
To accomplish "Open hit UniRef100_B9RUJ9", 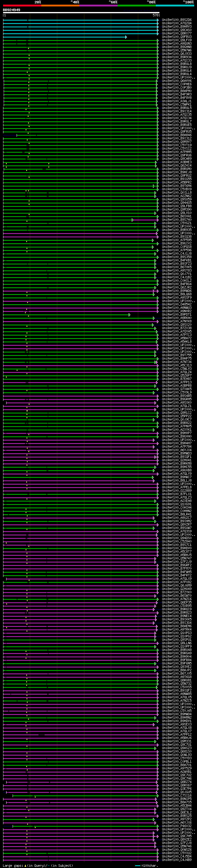I will pos(176,67).
